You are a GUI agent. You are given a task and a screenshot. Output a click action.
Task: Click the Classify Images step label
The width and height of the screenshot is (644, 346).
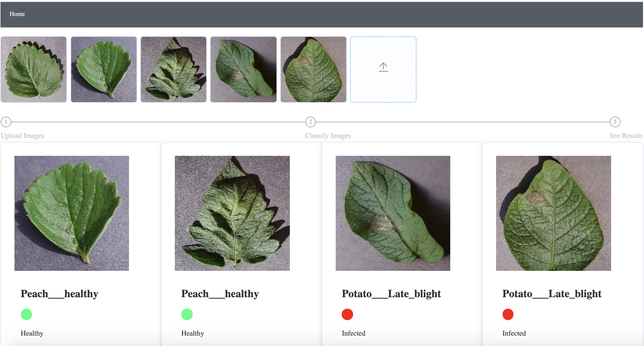(x=328, y=136)
